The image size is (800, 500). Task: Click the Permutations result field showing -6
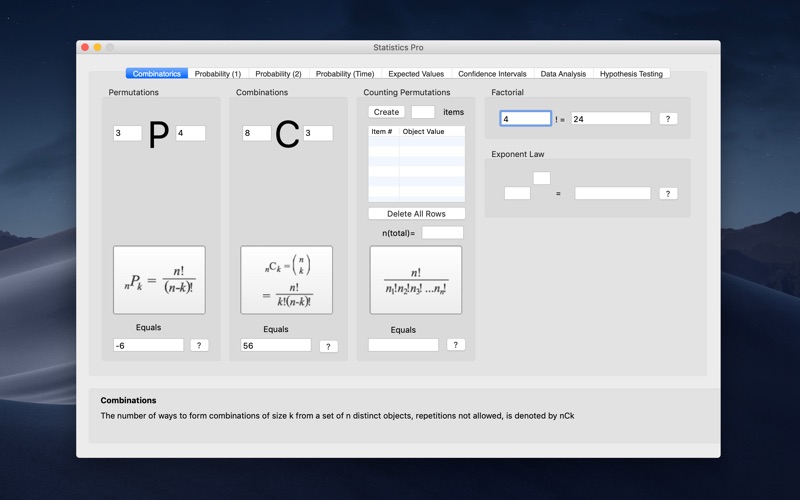[x=148, y=345]
